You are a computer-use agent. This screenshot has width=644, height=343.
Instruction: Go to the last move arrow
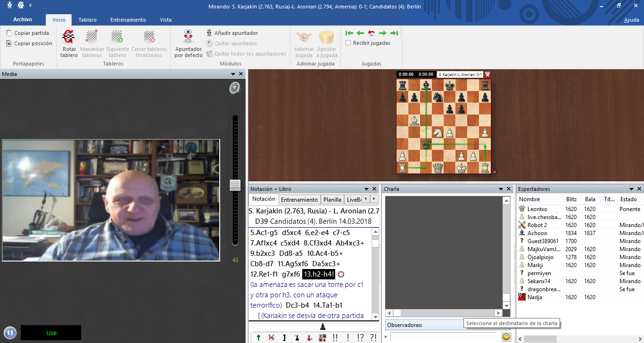[x=394, y=33]
